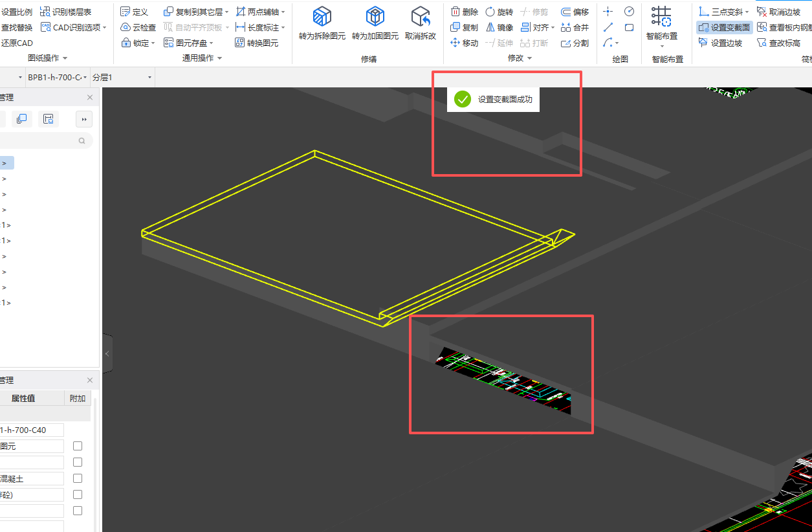Click save component icon in list panel
This screenshot has width=812, height=532.
(x=48, y=118)
